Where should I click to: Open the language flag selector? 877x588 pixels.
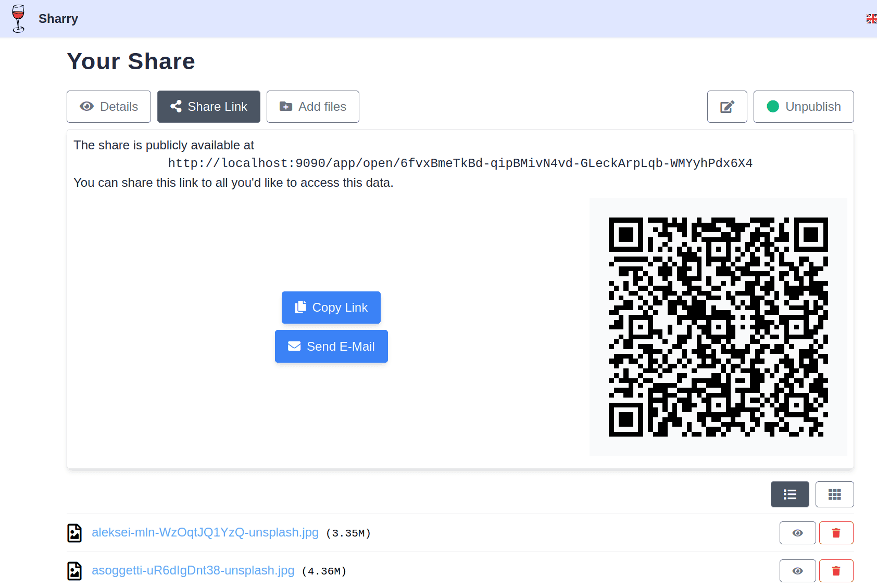[871, 19]
